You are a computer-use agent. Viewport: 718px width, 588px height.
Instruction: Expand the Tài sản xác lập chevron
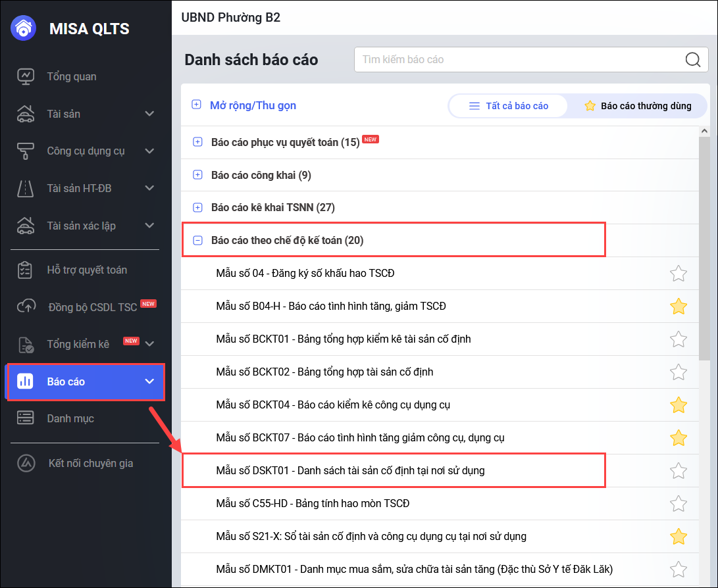(149, 226)
